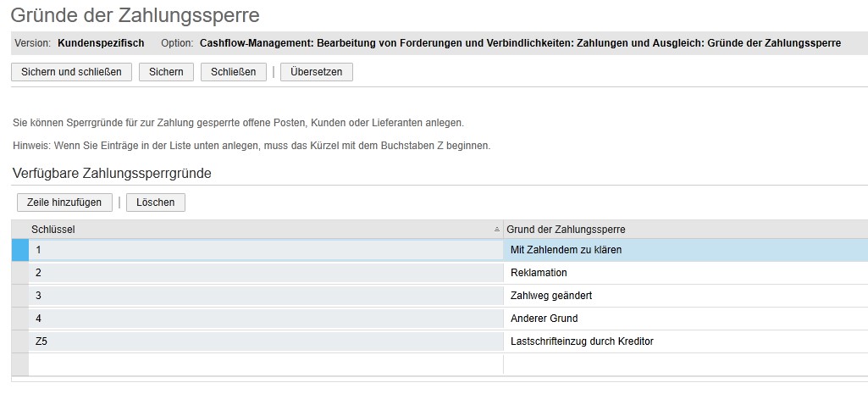Viewport: 868px width, 405px height.
Task: Select the row marker for key 2
Action: pos(19,273)
